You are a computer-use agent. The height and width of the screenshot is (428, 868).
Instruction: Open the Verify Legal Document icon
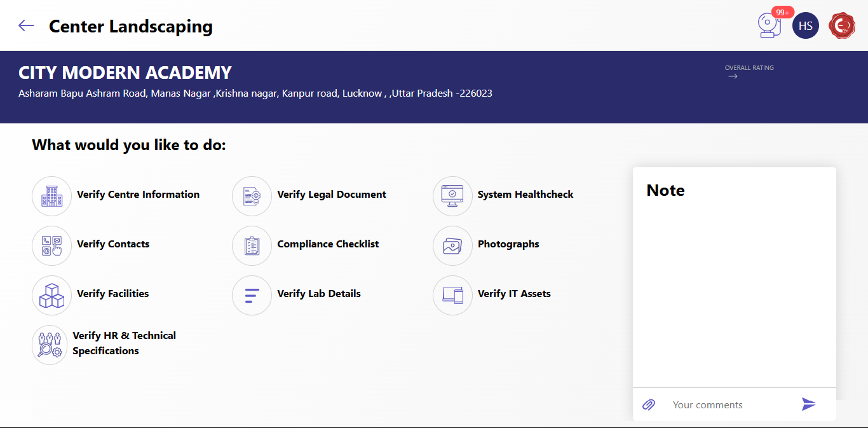click(252, 196)
